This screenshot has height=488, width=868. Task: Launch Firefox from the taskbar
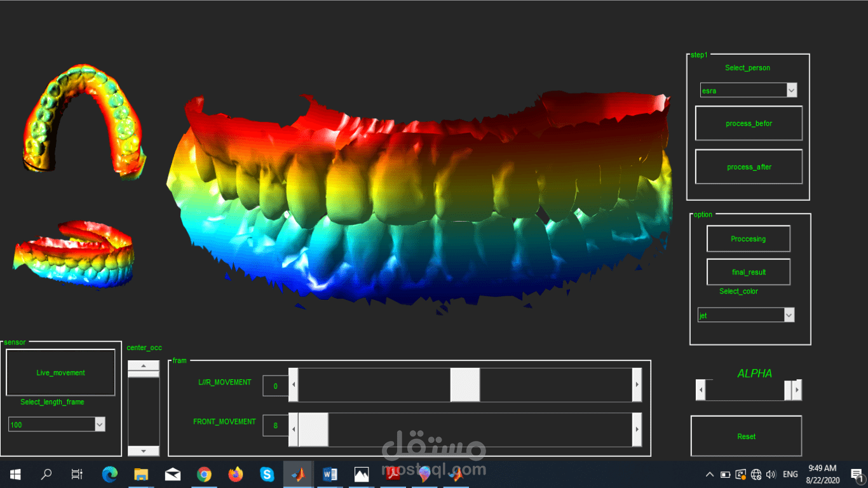point(236,474)
